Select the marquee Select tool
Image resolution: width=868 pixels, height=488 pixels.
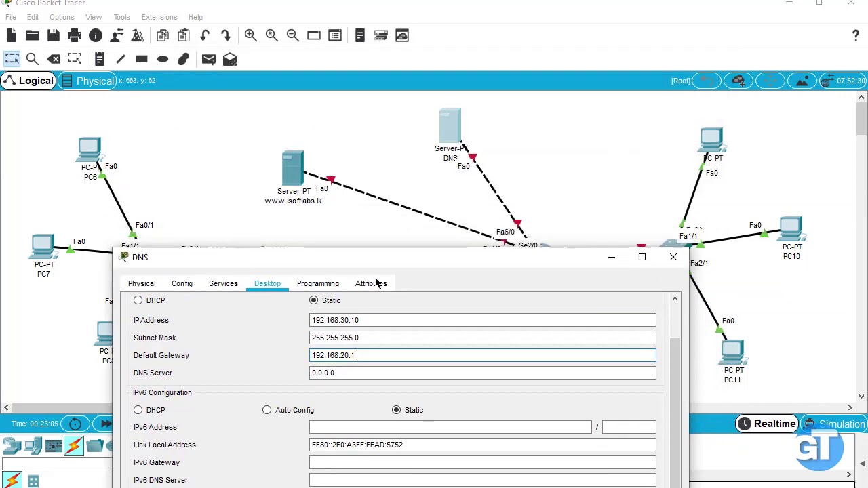pos(12,59)
